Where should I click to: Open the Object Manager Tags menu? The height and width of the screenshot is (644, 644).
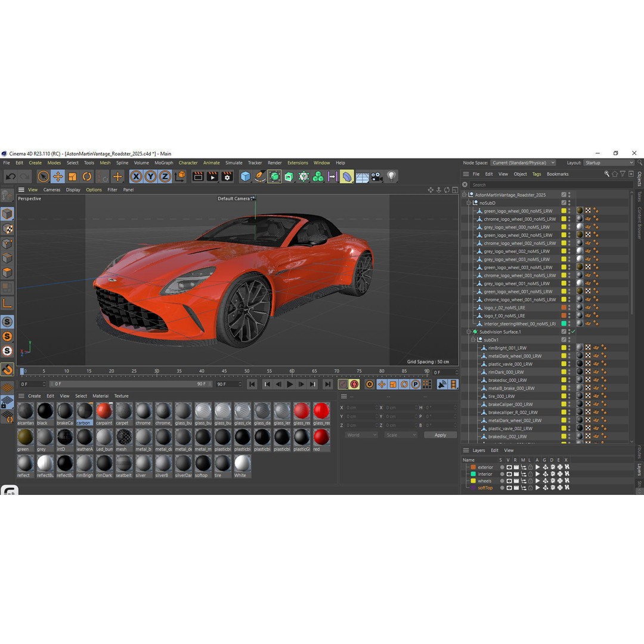537,174
